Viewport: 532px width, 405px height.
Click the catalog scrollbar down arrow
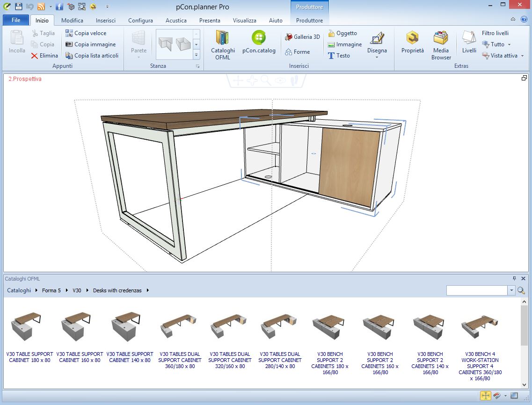coord(524,384)
